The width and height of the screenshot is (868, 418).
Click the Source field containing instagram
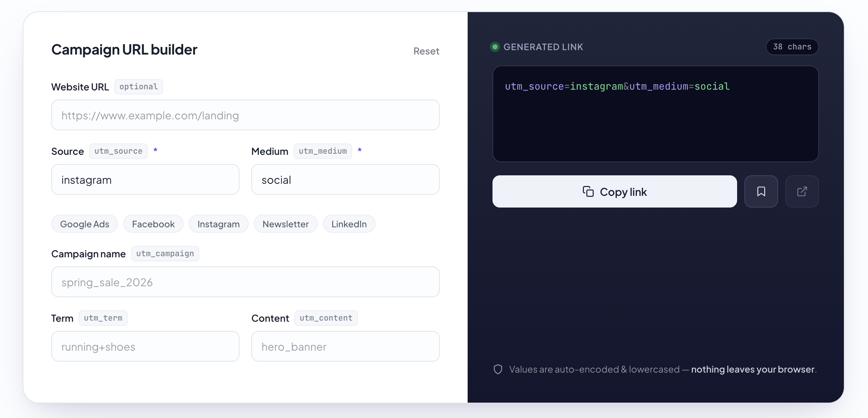pos(145,179)
